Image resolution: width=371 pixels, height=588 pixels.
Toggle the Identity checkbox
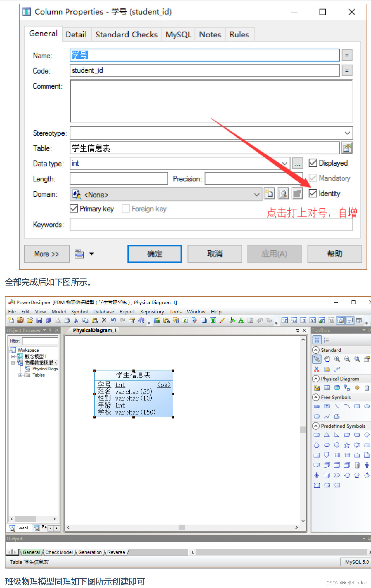coord(313,193)
